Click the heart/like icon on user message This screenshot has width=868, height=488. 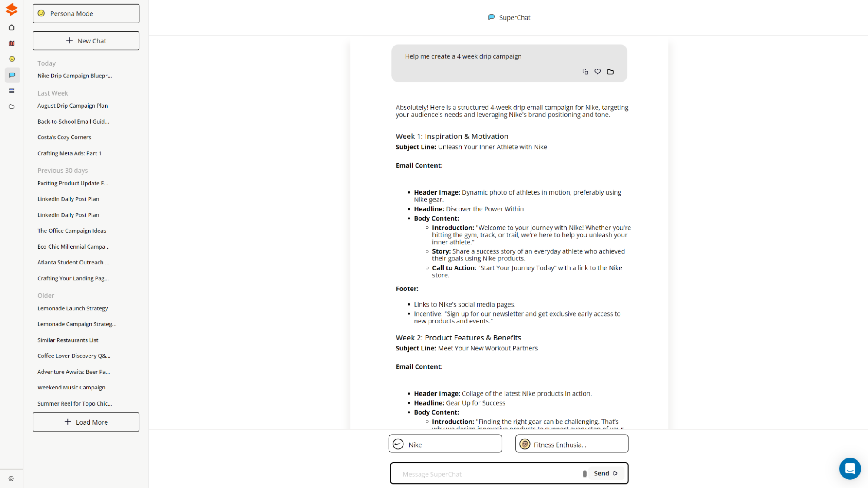click(597, 72)
